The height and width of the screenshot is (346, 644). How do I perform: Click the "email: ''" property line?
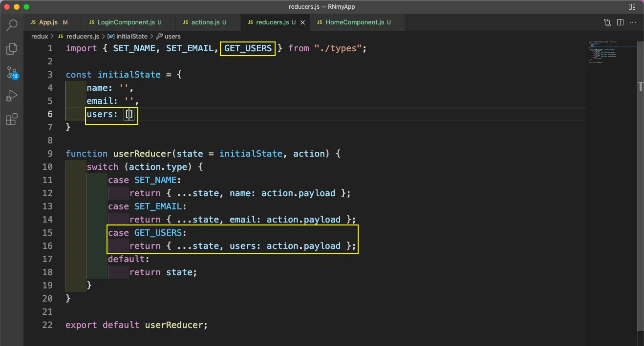113,101
